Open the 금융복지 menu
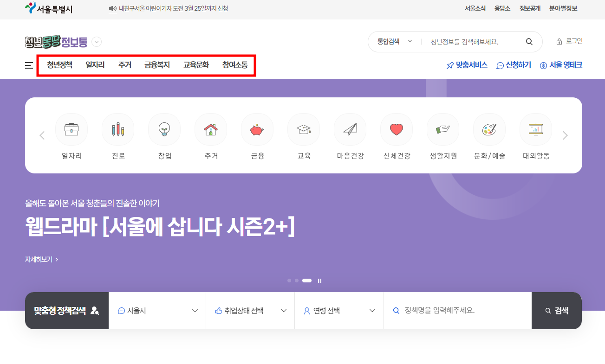 tap(157, 65)
